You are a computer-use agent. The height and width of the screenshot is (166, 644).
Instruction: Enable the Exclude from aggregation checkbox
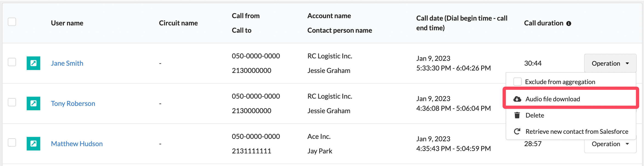(517, 82)
